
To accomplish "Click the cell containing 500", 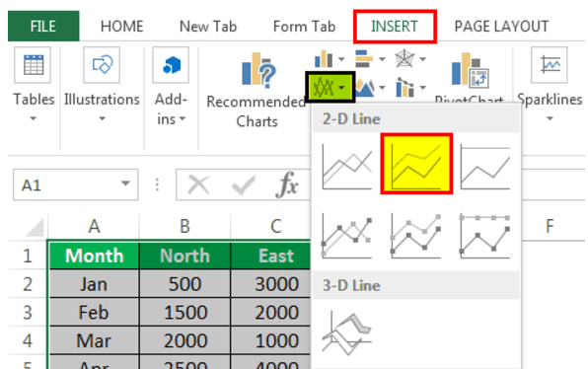I will click(184, 284).
